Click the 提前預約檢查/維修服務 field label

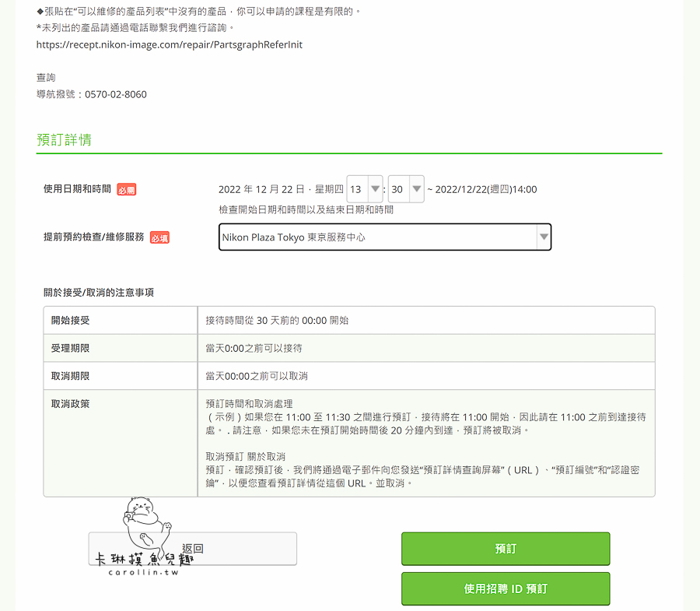[93, 237]
